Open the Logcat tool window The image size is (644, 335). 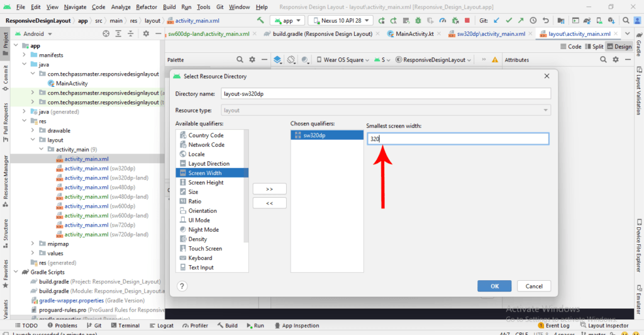(162, 325)
